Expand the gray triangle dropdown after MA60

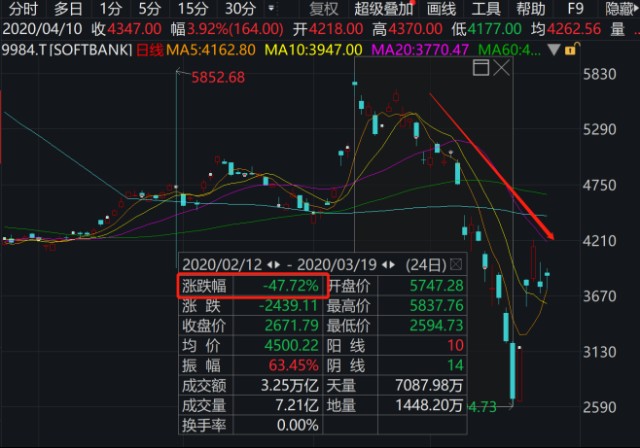553,50
